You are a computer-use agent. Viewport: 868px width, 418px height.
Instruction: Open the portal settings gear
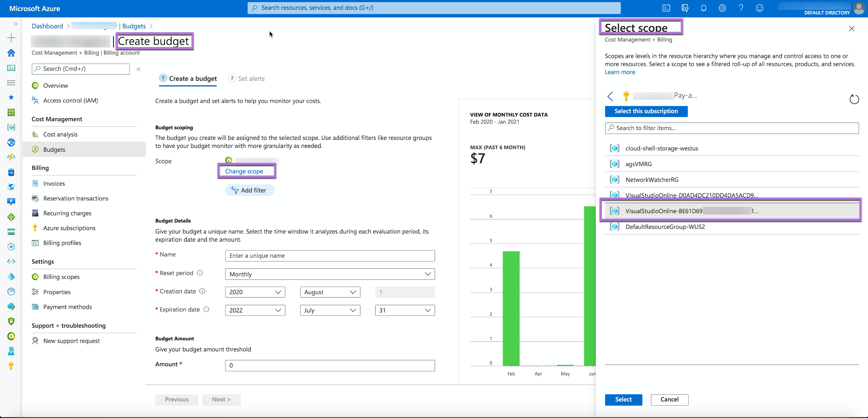[x=722, y=8]
